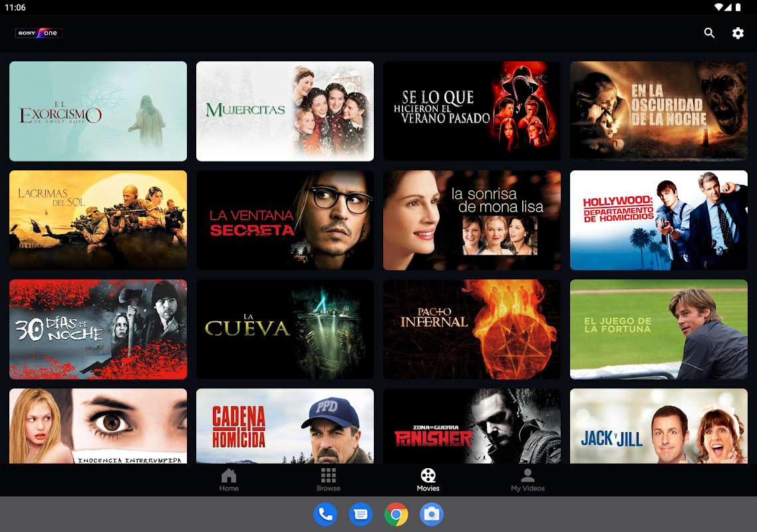Switch to the Browse tab
Image resolution: width=757 pixels, height=532 pixels.
coord(329,480)
